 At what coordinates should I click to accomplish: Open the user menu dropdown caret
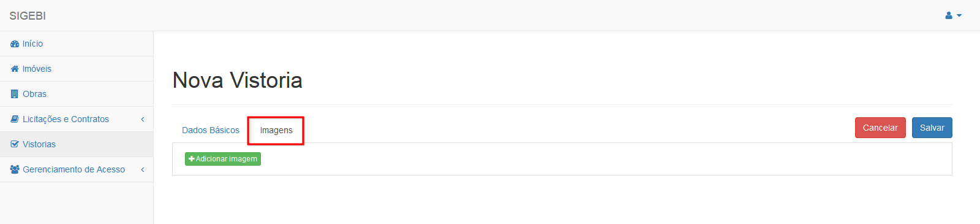[x=959, y=15]
